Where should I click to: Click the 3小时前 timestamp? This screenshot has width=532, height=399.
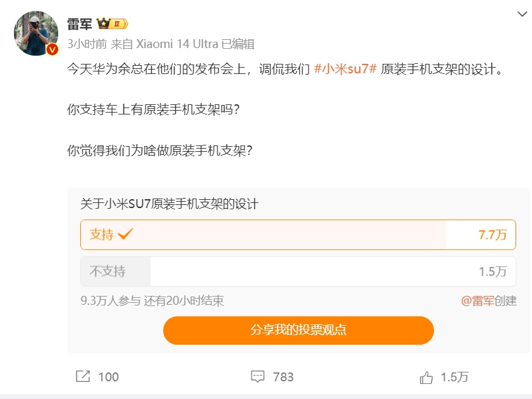(x=87, y=44)
